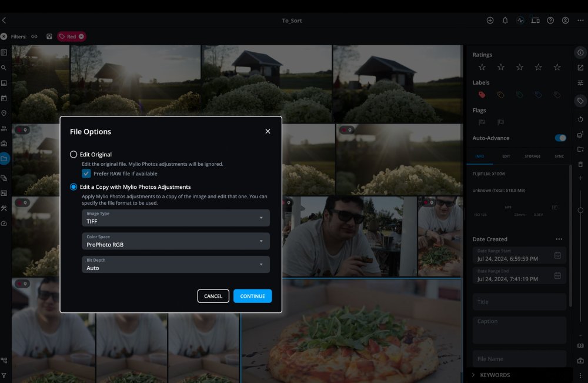Click the Title input field
Screen dimensions: 588x383
[x=519, y=302]
